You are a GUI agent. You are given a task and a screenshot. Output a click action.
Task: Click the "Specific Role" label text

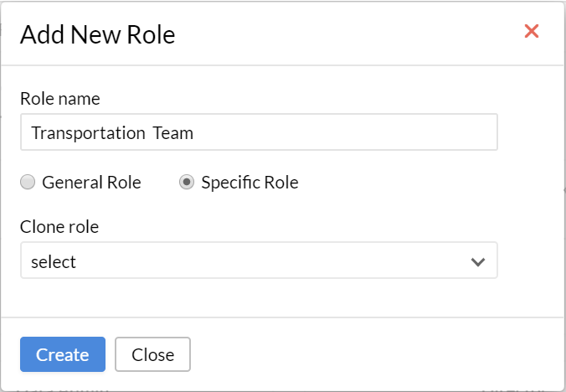[x=250, y=183]
